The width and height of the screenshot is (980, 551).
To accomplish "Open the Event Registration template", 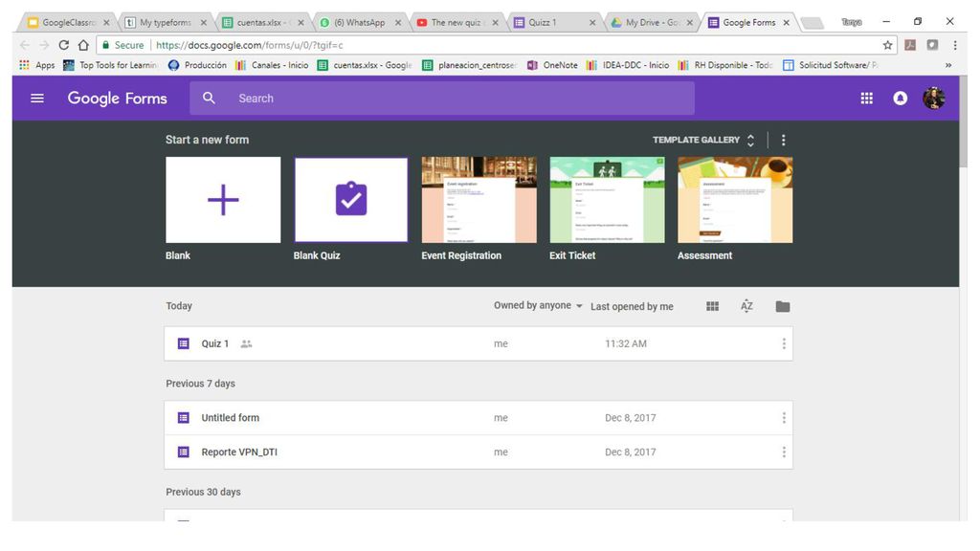I will point(479,200).
